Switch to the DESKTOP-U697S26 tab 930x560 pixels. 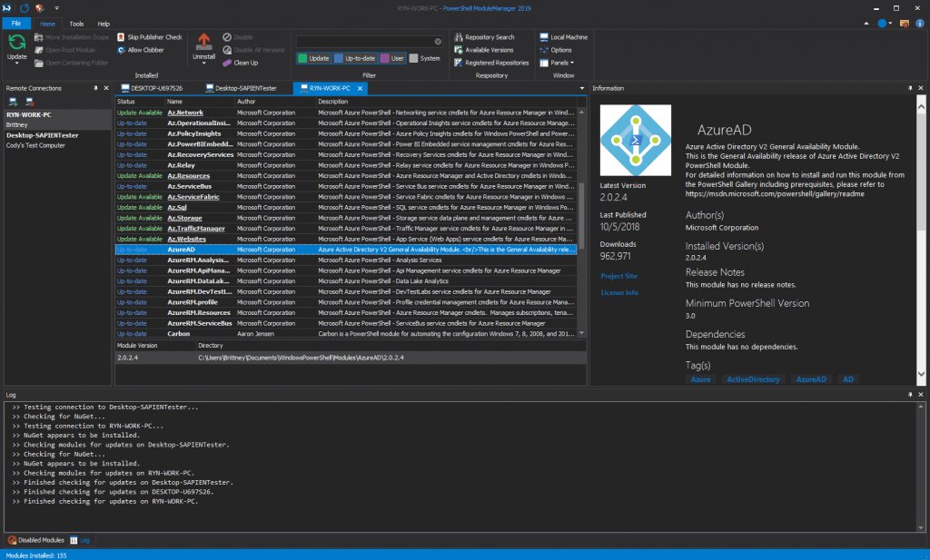[x=152, y=88]
